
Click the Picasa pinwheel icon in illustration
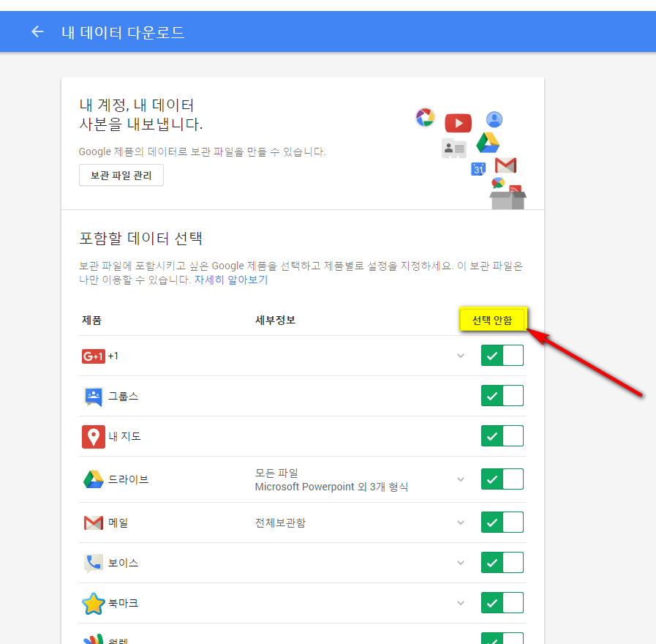425,117
